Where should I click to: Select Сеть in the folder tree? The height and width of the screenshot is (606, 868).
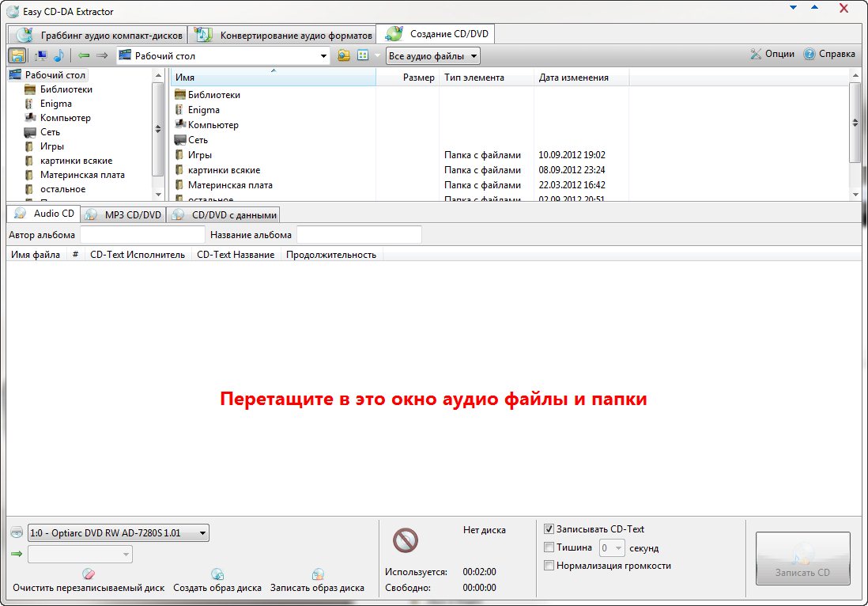point(49,132)
